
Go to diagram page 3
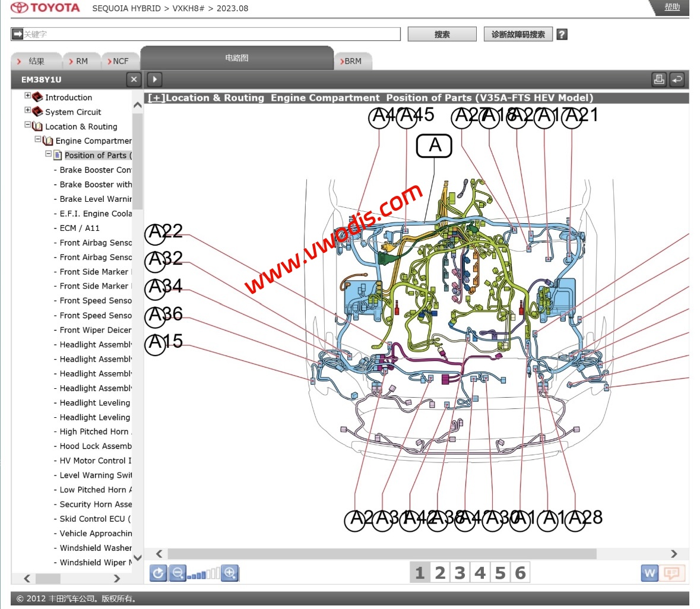pyautogui.click(x=460, y=573)
